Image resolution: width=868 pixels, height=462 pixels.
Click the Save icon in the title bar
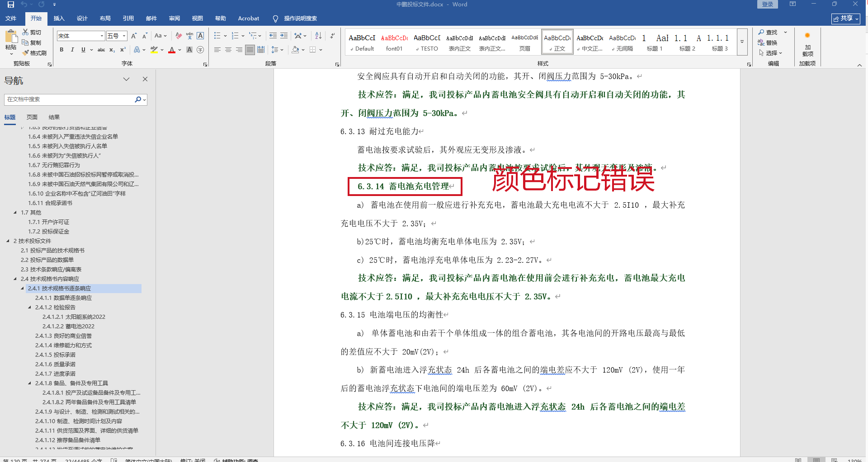click(11, 5)
